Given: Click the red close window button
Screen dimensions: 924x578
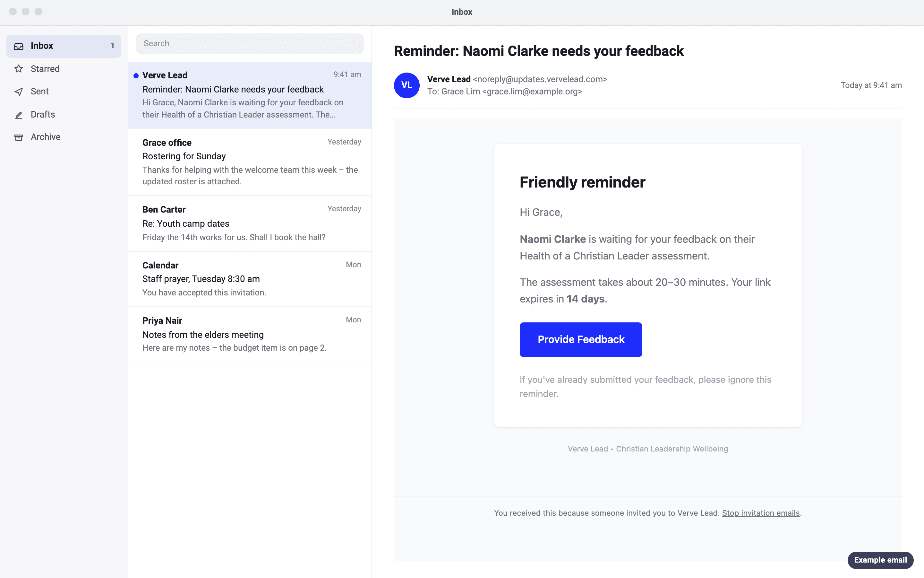Looking at the screenshot, I should 13,12.
